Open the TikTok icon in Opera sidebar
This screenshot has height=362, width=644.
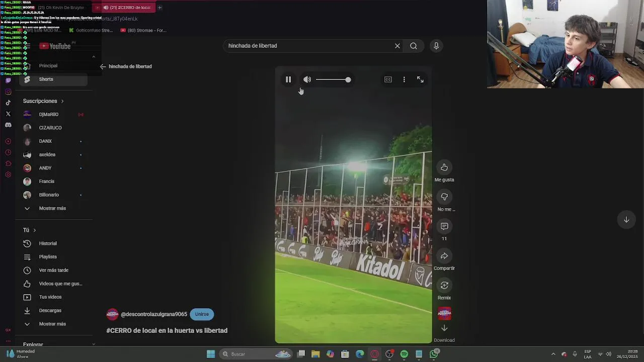8,103
